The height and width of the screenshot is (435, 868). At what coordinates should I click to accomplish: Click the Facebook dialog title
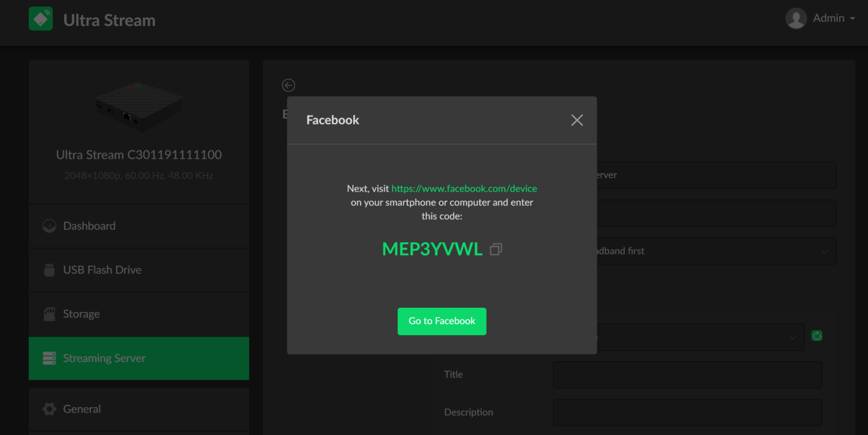(333, 120)
